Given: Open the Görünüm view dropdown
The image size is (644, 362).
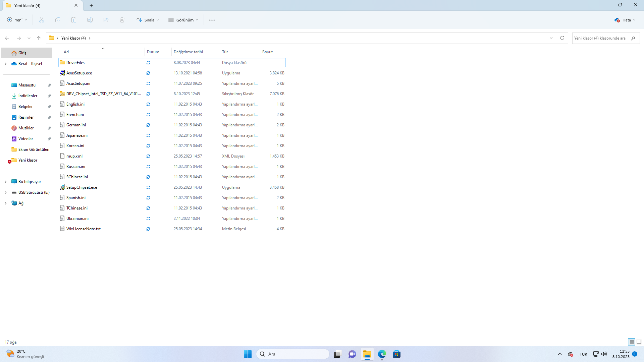Looking at the screenshot, I should click(x=183, y=20).
